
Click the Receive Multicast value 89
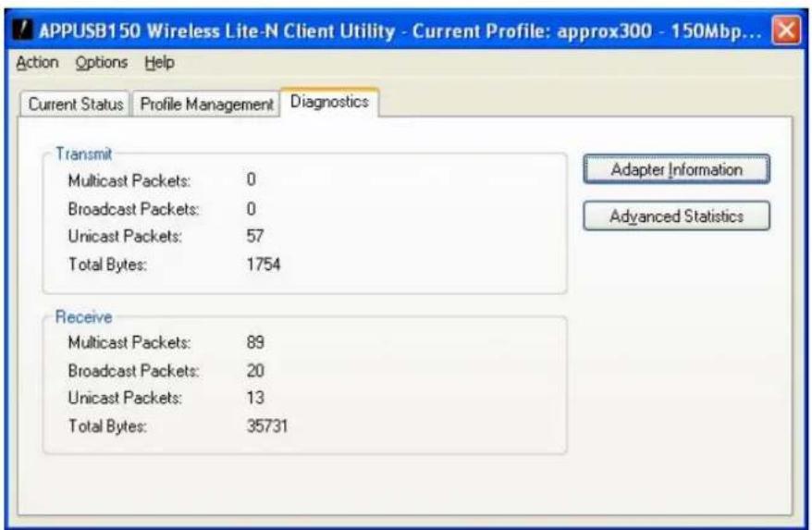255,342
